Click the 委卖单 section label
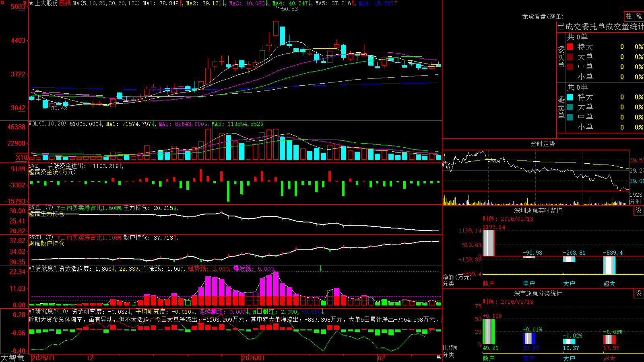Screen dimensions: 644x362 click(x=561, y=107)
